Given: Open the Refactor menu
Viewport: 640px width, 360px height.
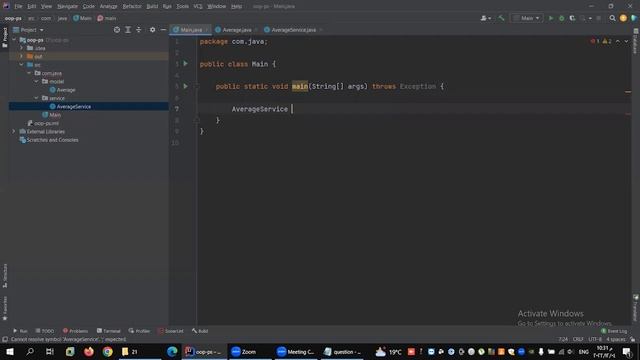Looking at the screenshot, I should [132, 7].
